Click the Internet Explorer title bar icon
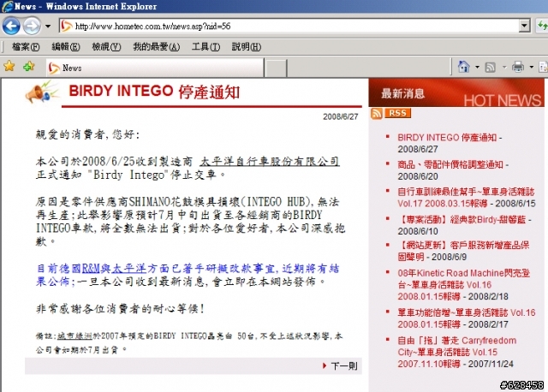 click(7, 6)
